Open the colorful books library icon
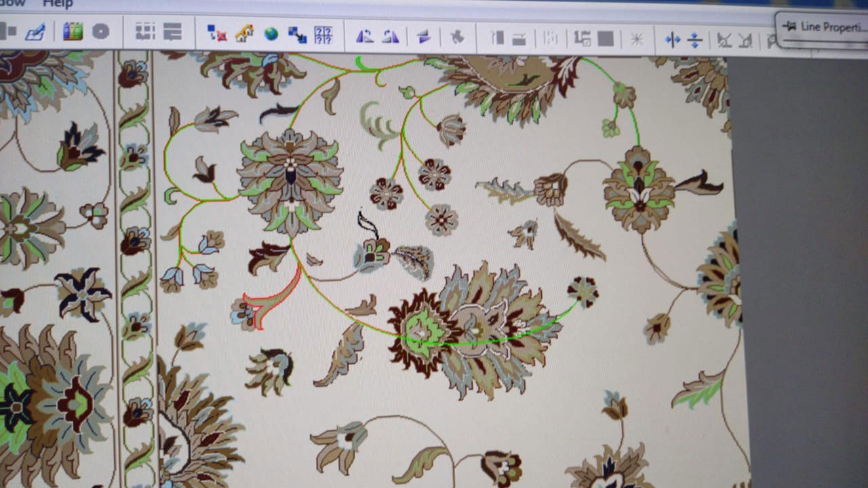868x488 pixels. pos(73,32)
